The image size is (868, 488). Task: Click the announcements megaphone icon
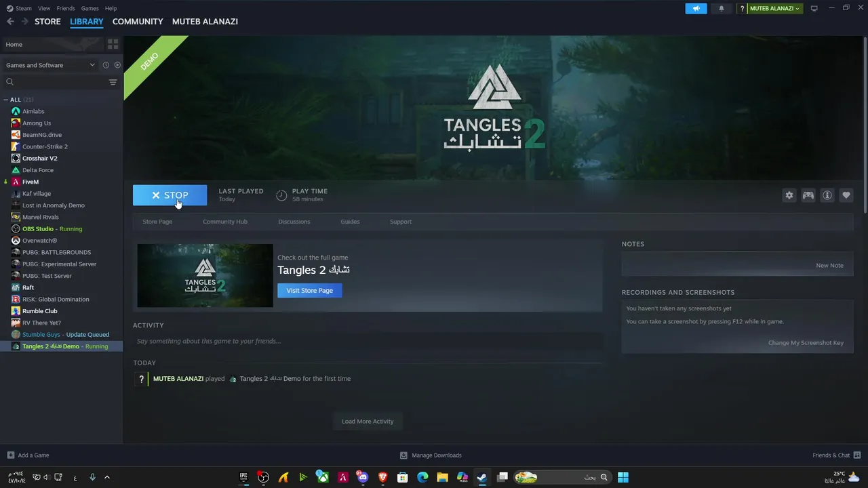[x=696, y=8]
